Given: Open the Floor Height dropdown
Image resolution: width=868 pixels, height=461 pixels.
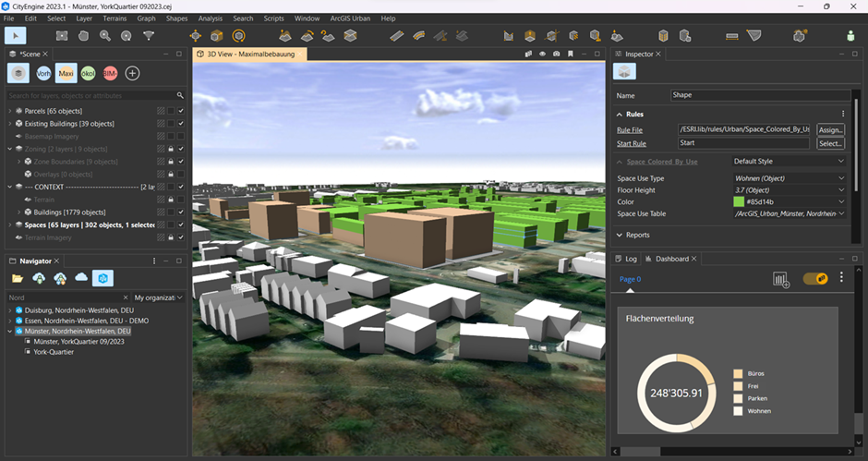Looking at the screenshot, I should pos(790,190).
